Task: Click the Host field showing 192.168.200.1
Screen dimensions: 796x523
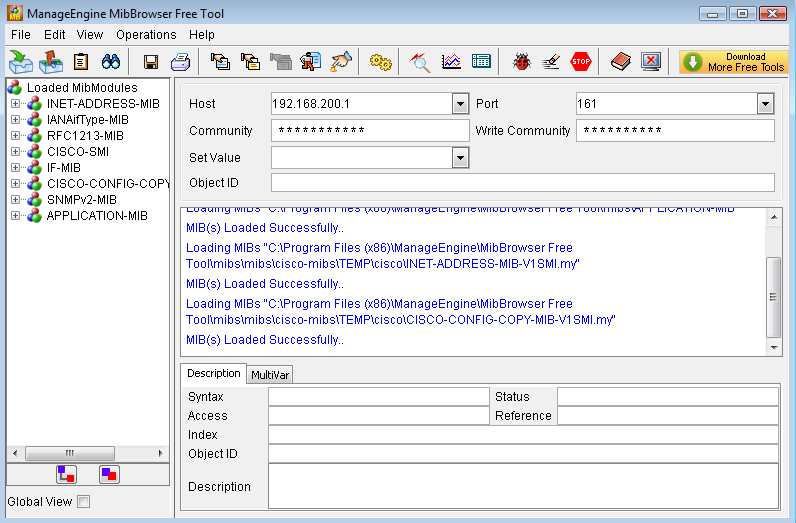Action: (361, 104)
